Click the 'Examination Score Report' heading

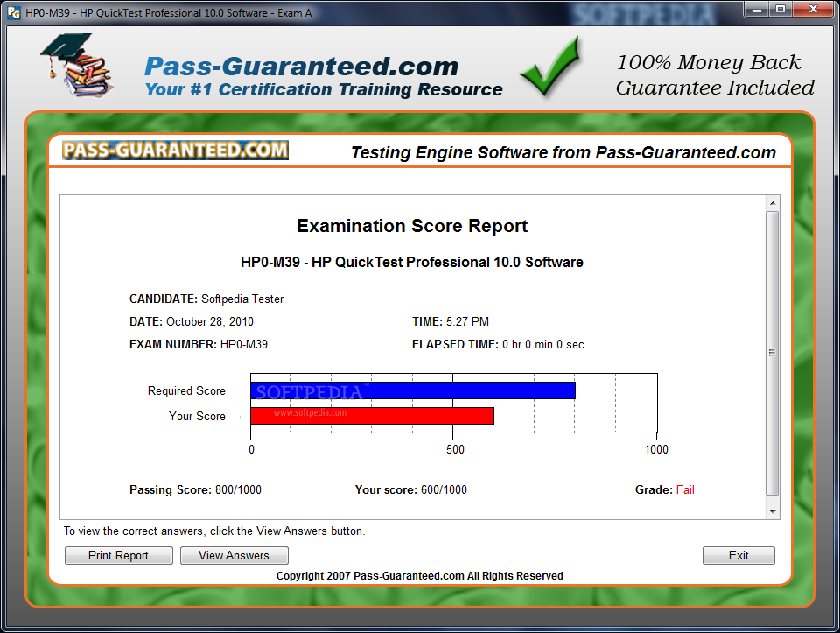coord(412,226)
